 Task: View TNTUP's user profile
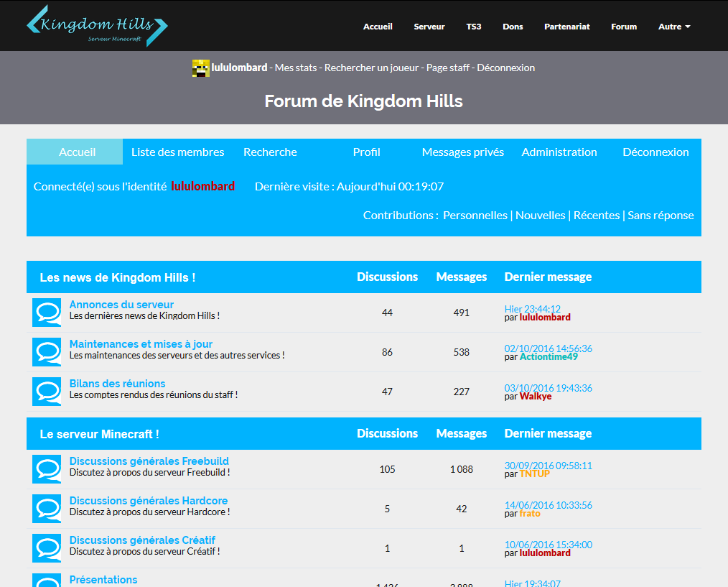[534, 474]
